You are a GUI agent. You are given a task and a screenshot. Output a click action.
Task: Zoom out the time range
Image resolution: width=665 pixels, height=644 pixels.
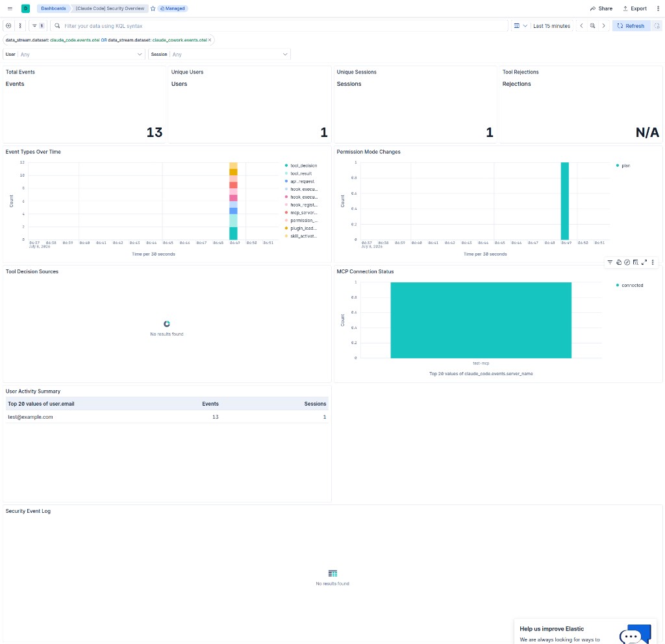pos(592,26)
